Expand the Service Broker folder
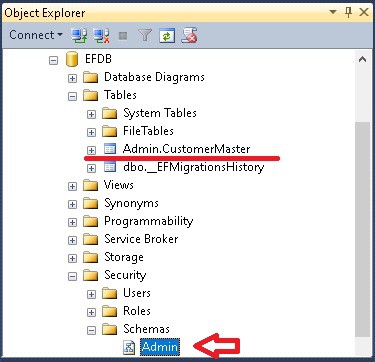The height and width of the screenshot is (362, 375). [72, 240]
